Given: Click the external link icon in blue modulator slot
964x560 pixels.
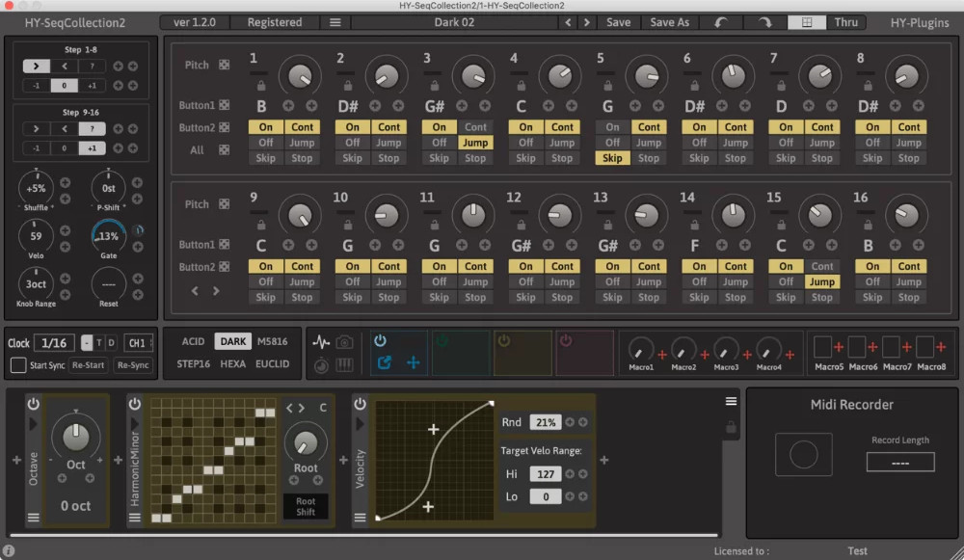Looking at the screenshot, I should point(384,360).
